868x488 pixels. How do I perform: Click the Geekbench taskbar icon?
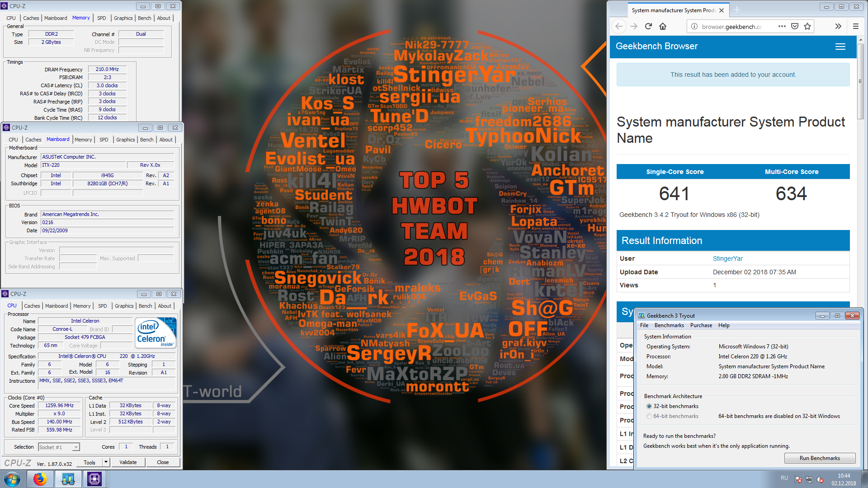(68, 479)
